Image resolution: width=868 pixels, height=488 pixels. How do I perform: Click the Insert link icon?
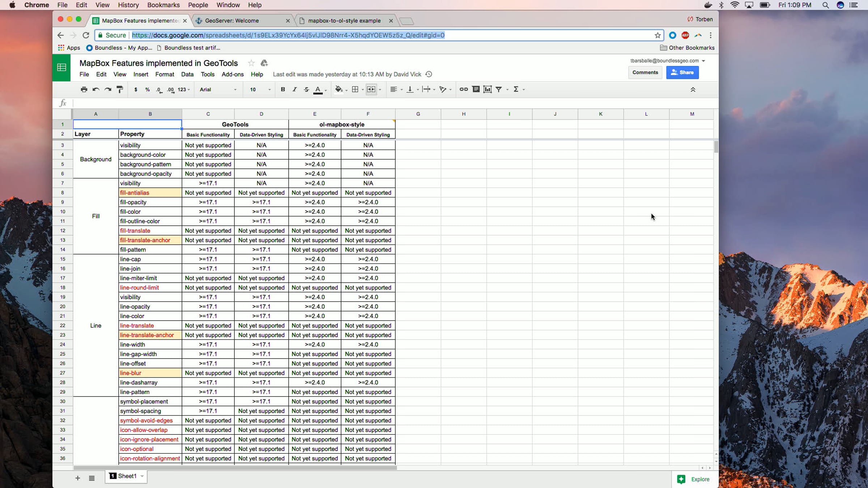tap(464, 89)
